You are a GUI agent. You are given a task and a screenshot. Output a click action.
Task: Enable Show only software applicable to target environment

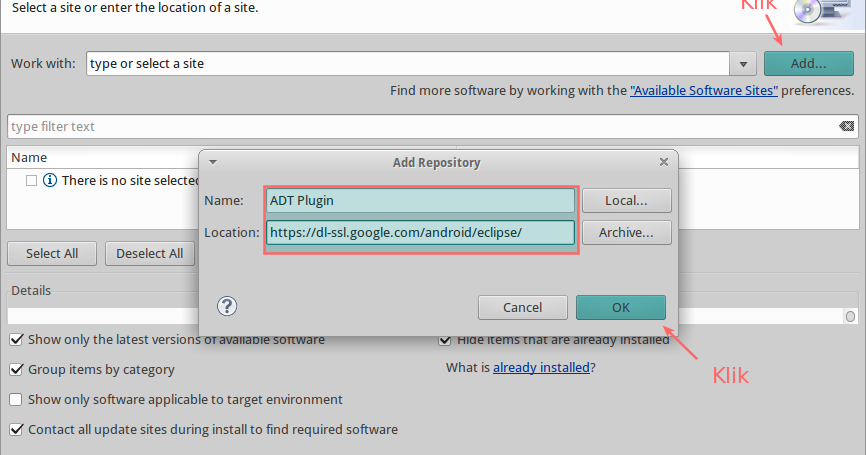tap(16, 399)
